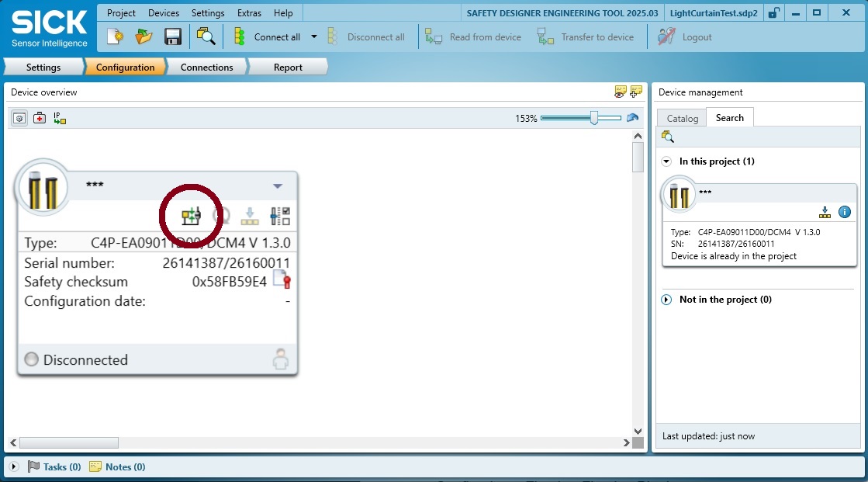Image resolution: width=868 pixels, height=482 pixels.
Task: Open the Project menu
Action: click(121, 12)
